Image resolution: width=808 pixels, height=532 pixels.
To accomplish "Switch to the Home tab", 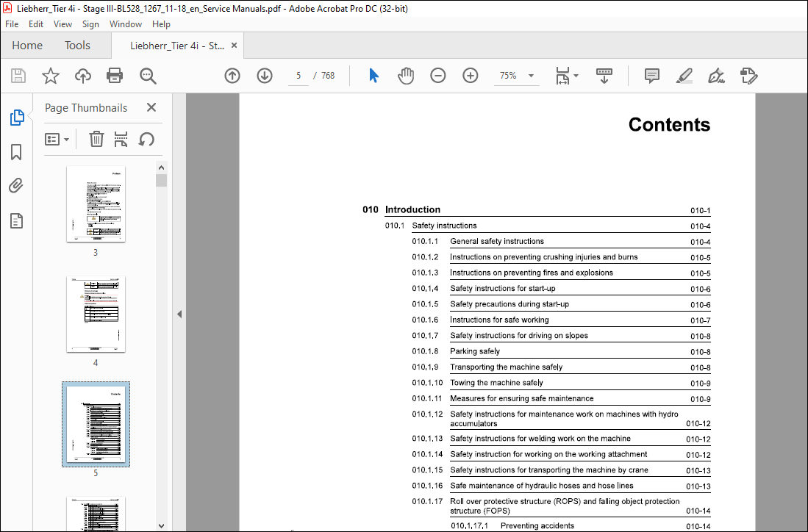I will click(x=27, y=46).
